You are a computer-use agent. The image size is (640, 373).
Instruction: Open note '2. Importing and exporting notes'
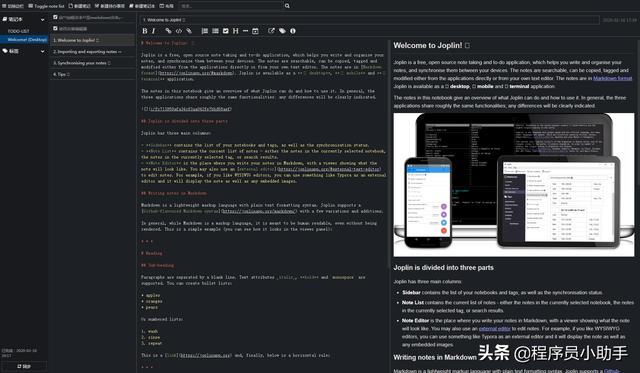pyautogui.click(x=92, y=52)
